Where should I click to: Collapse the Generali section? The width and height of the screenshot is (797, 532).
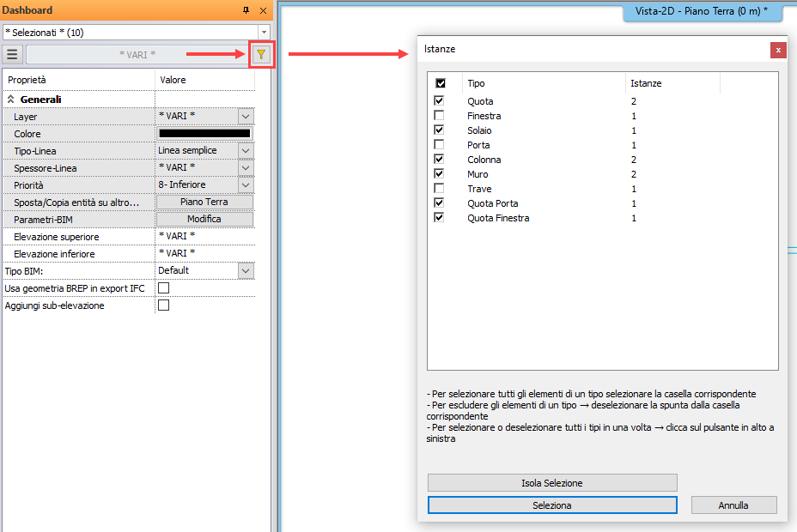pyautogui.click(x=10, y=100)
